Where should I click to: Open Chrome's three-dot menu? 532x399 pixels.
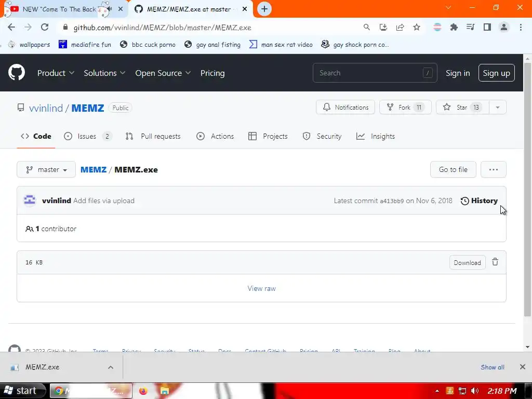point(521,27)
